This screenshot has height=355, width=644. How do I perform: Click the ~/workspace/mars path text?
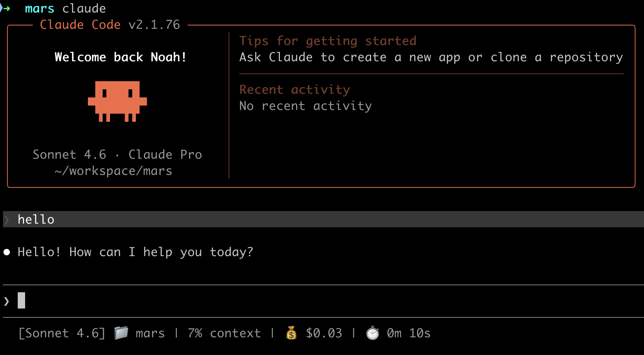click(x=113, y=171)
